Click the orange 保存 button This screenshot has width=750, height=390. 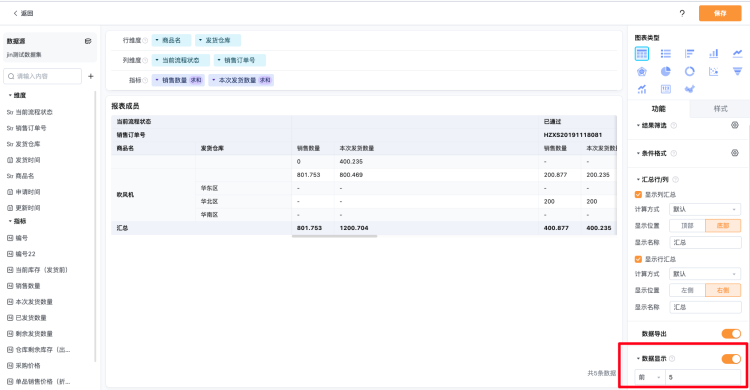(720, 13)
